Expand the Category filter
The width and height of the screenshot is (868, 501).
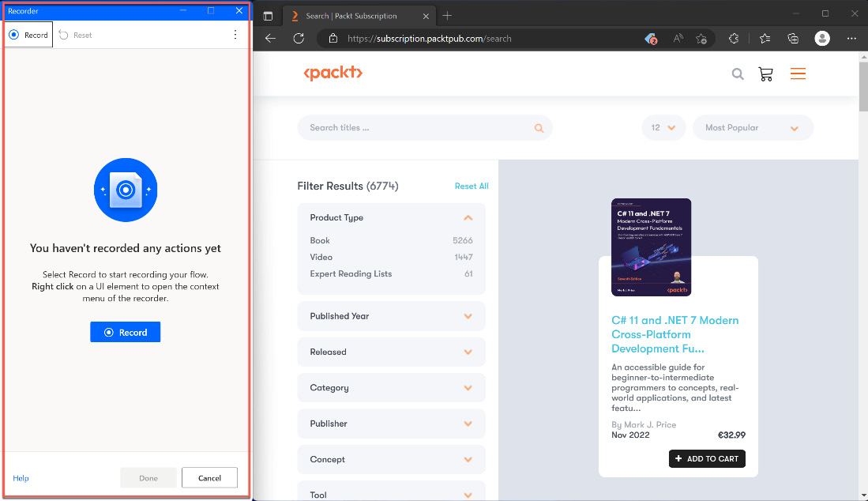[x=392, y=388]
